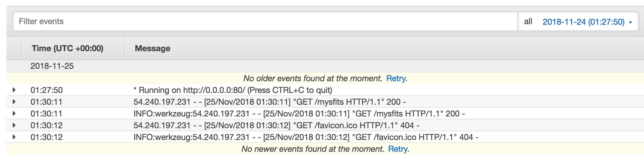
Task: Select the 'all' time range option
Action: click(528, 21)
